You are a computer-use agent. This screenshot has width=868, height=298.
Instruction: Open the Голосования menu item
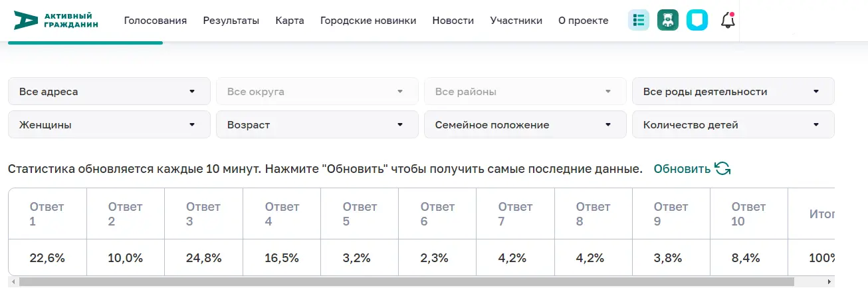coord(156,21)
